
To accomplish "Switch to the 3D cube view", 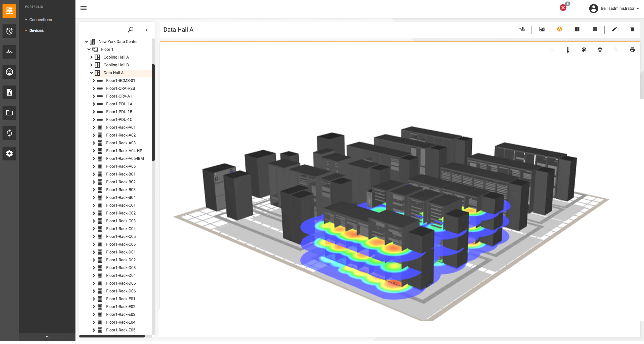I will coord(559,29).
